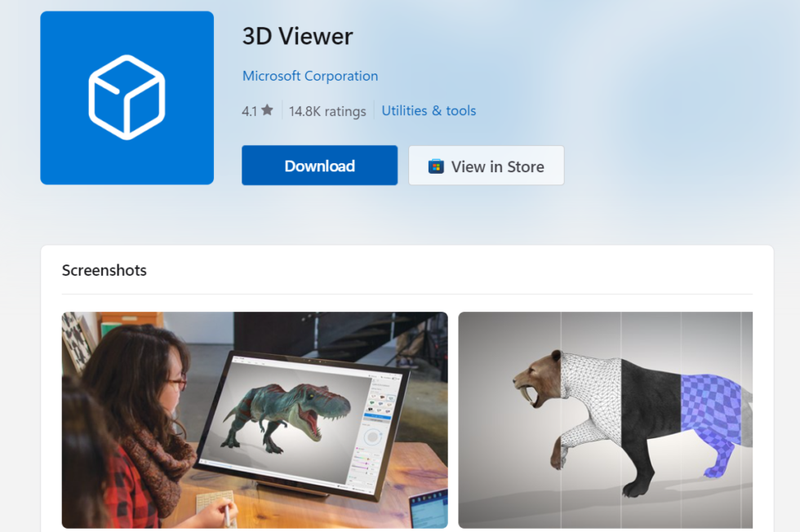Click the circular lighting dial in the dinosaur screenshot
This screenshot has height=532, width=800.
click(x=373, y=437)
